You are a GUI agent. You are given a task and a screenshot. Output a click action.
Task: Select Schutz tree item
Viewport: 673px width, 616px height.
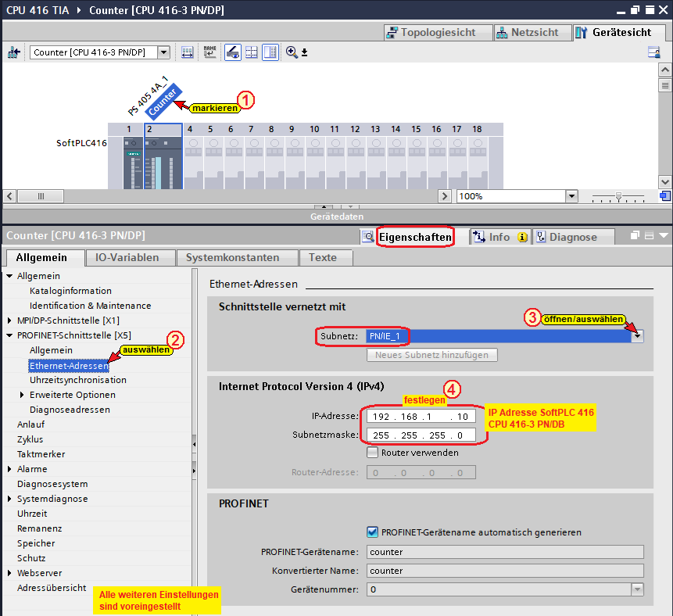tap(31, 558)
